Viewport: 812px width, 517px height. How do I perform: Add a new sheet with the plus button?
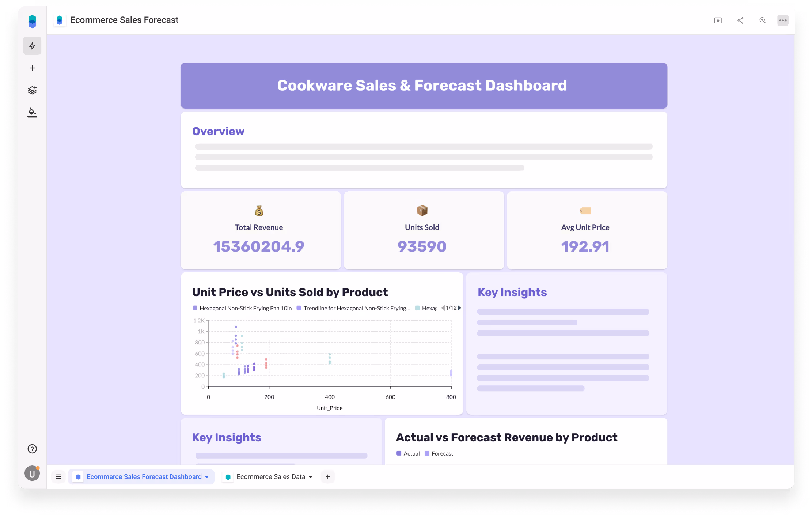click(328, 477)
